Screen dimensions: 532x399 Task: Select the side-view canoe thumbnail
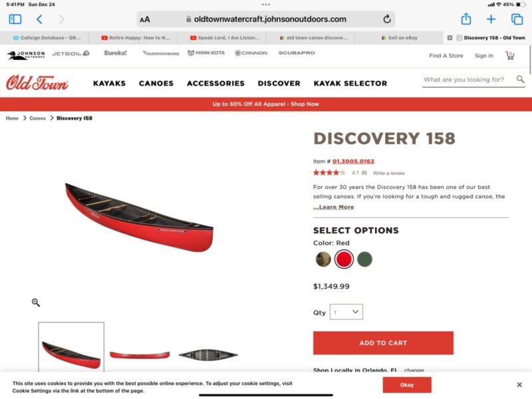(140, 355)
